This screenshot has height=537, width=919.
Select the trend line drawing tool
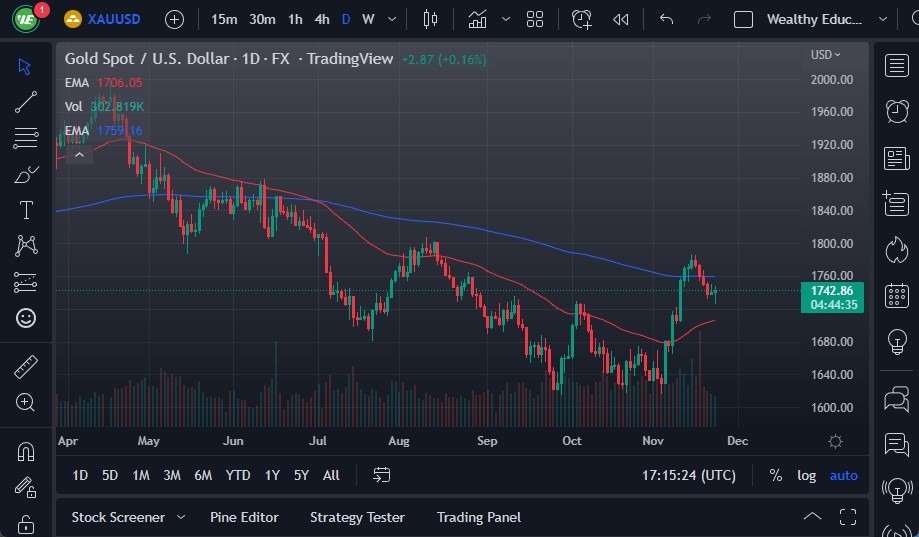[x=26, y=102]
